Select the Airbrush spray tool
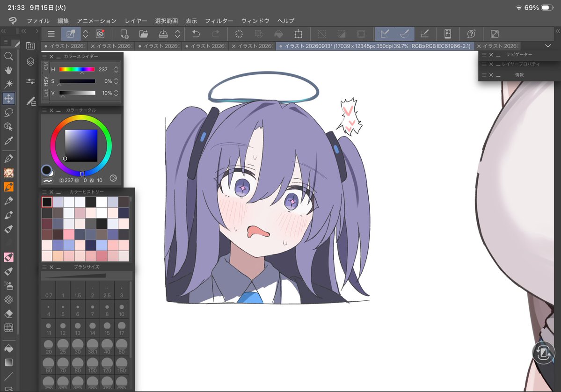This screenshot has height=392, width=561. tap(8, 285)
